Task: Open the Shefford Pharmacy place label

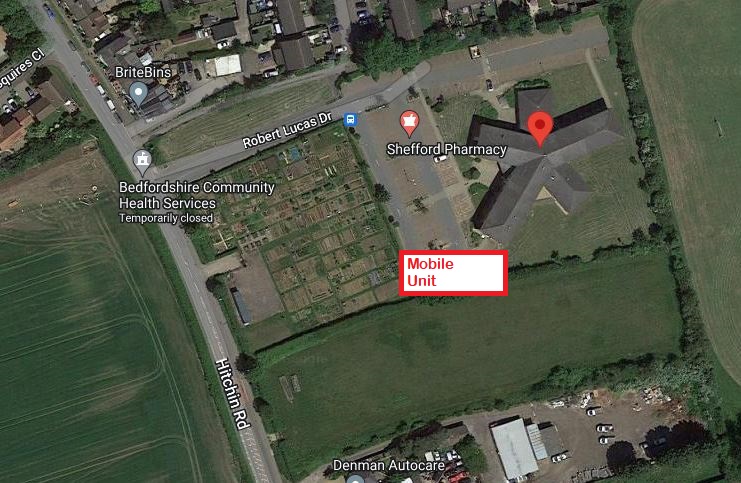Action: point(446,149)
